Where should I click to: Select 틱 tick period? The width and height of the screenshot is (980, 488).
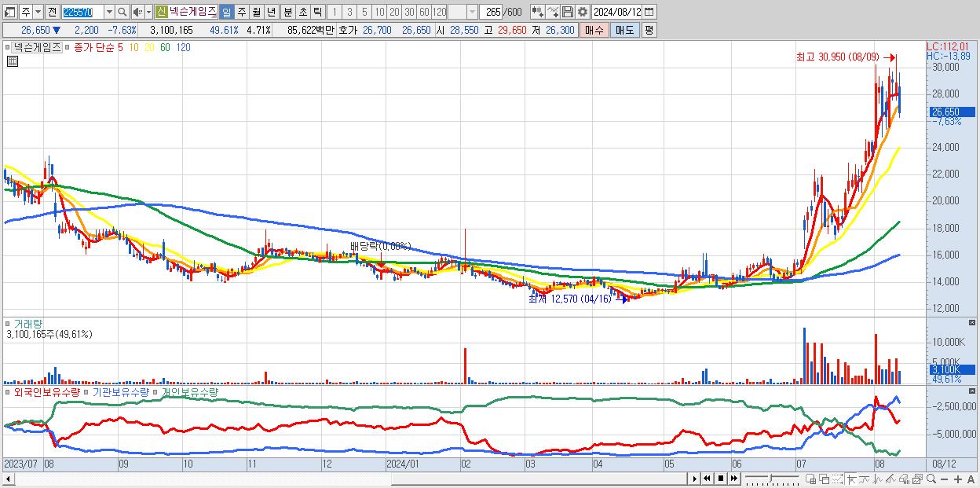(317, 12)
